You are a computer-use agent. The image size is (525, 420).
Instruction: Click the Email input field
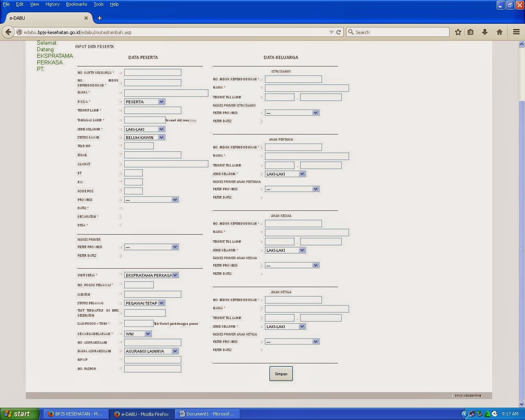click(x=153, y=155)
